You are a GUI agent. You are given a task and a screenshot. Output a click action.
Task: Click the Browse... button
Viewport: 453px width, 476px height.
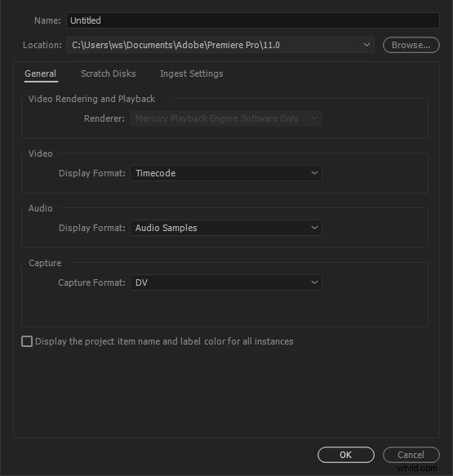tap(411, 45)
